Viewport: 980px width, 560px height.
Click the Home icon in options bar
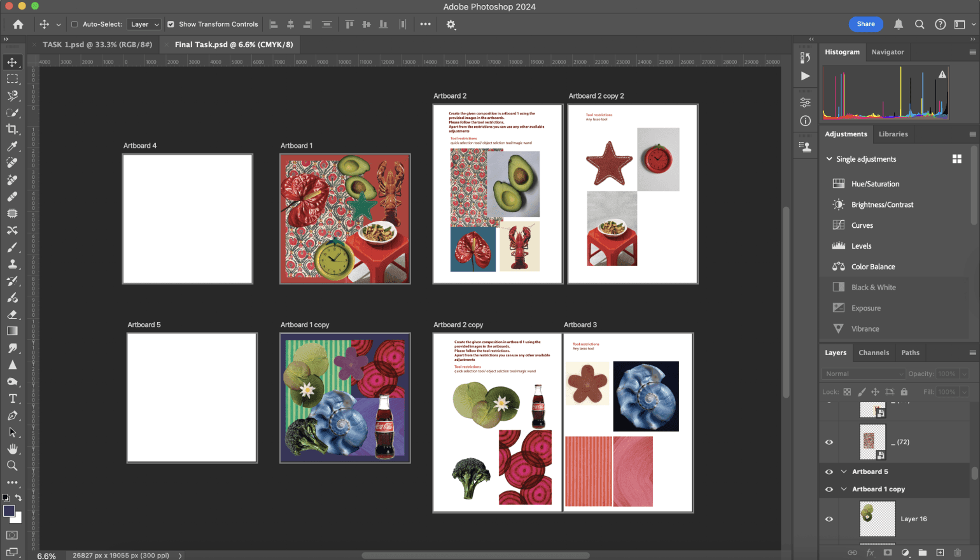tap(18, 24)
